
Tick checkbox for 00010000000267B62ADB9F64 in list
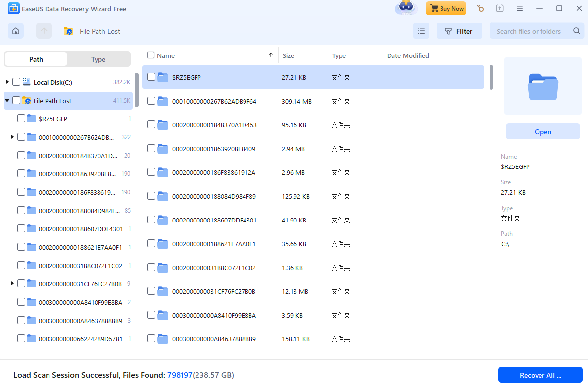151,101
